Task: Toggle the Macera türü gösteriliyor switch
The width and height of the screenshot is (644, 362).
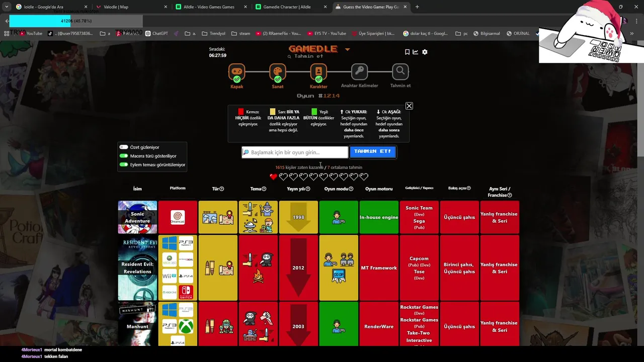Action: pyautogui.click(x=124, y=156)
